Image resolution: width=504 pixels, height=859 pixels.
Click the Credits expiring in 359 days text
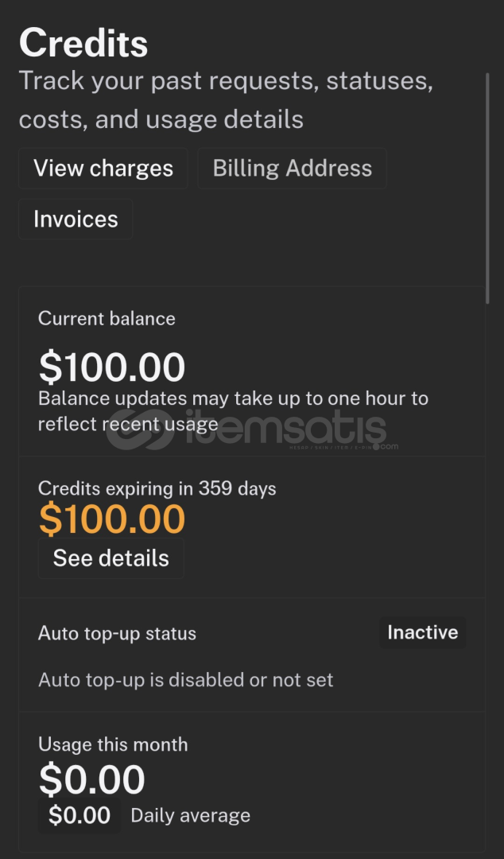157,488
